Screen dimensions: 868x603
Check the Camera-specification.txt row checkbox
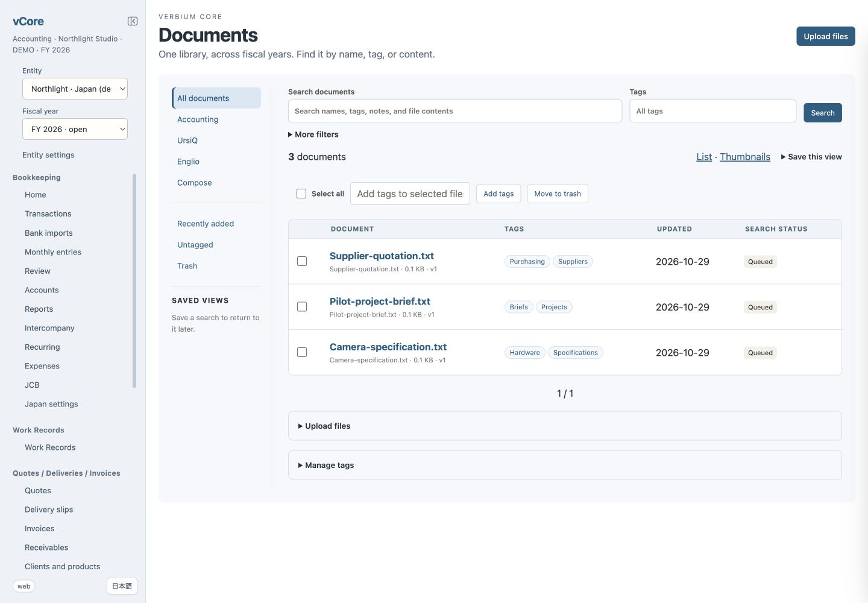302,352
